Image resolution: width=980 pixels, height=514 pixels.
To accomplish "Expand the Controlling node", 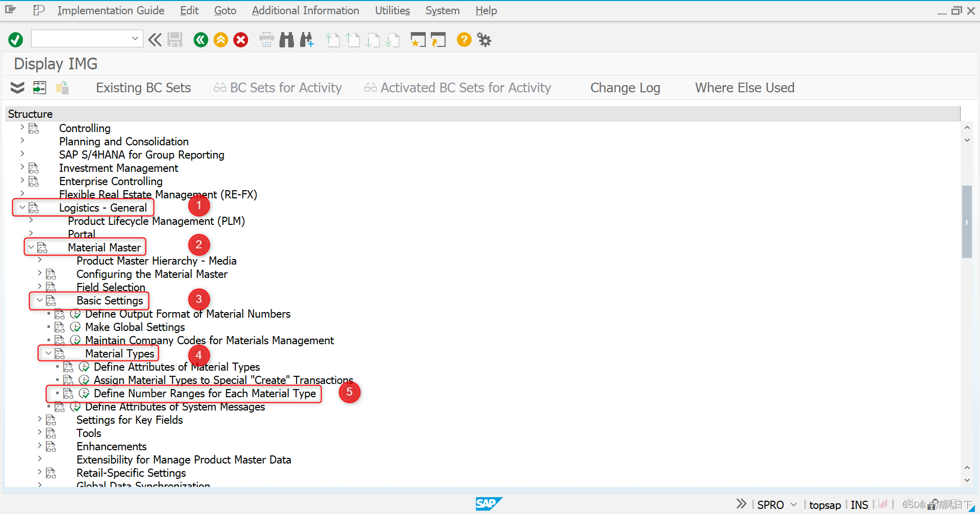I will [22, 127].
